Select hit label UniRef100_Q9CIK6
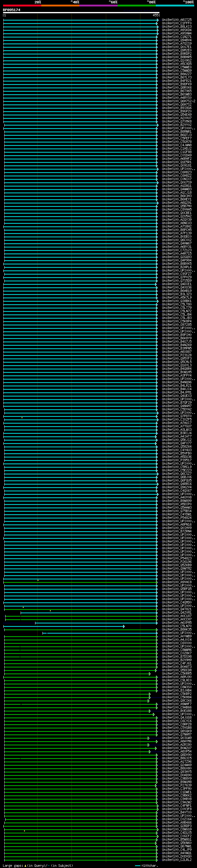The width and height of the screenshot is (197, 868). pos(177,701)
